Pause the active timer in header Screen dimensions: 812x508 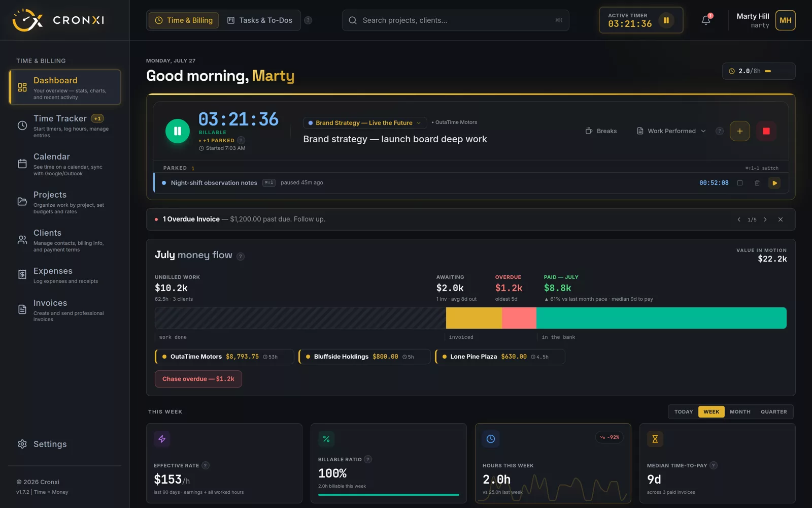pos(666,20)
